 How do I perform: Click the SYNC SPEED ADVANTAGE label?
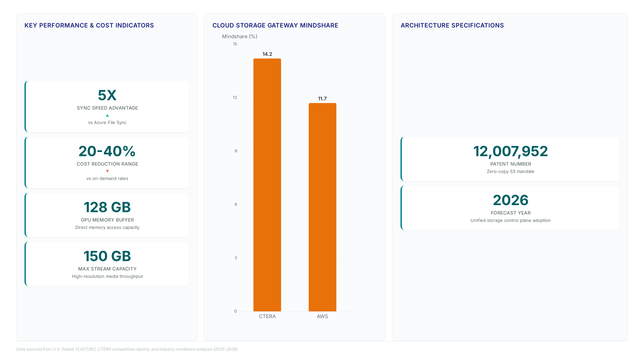pyautogui.click(x=107, y=108)
